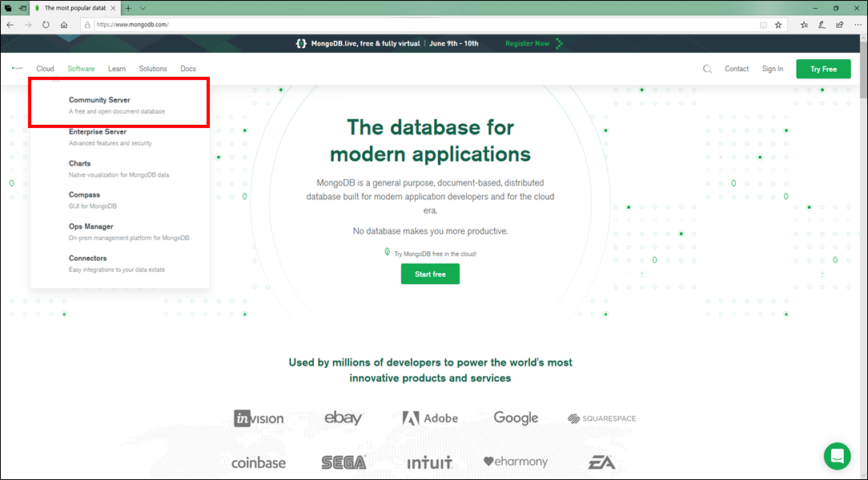868x480 pixels.
Task: Click 'The database for modern applications' heading
Action: [x=430, y=141]
